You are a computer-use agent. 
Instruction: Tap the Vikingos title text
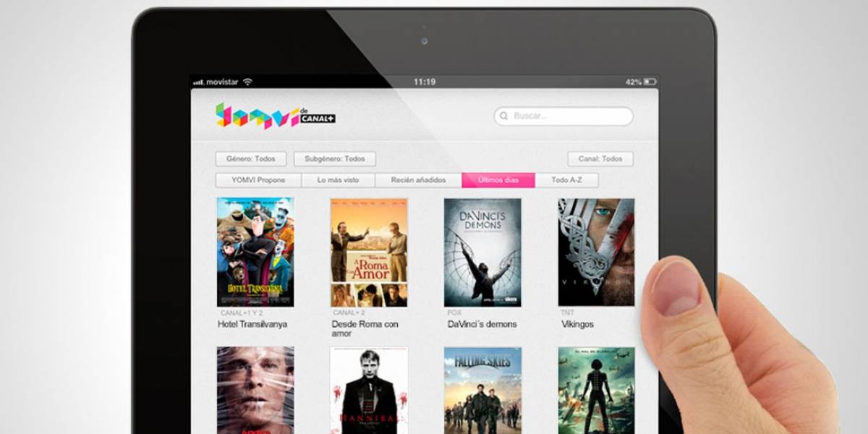click(577, 325)
